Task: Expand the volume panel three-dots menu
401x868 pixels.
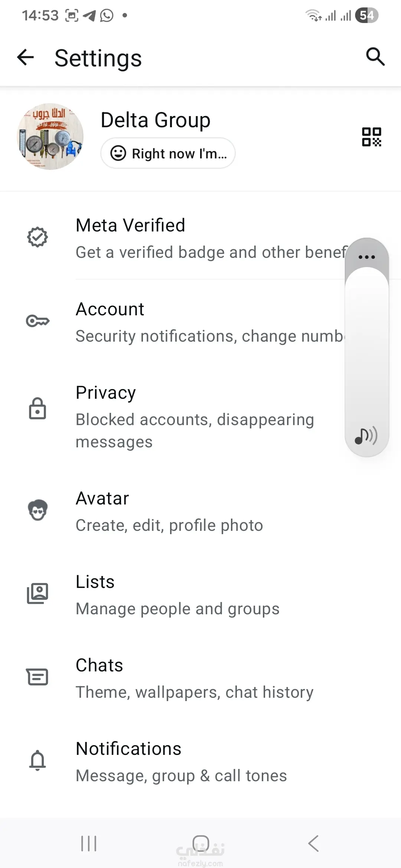Action: click(367, 257)
